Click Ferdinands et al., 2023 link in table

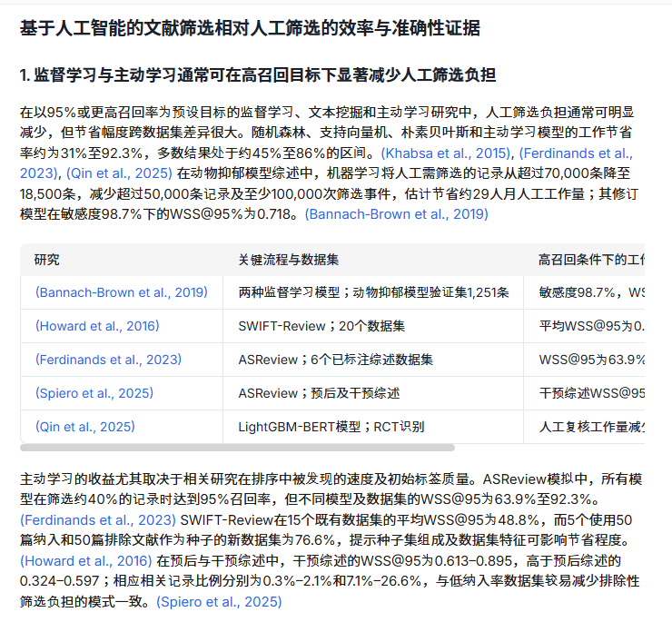coord(108,360)
